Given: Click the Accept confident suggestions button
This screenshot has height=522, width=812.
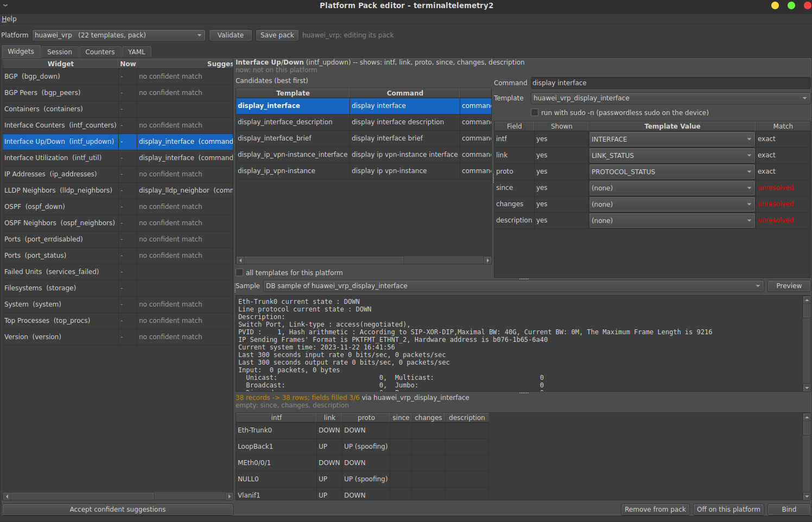Looking at the screenshot, I should point(118,510).
